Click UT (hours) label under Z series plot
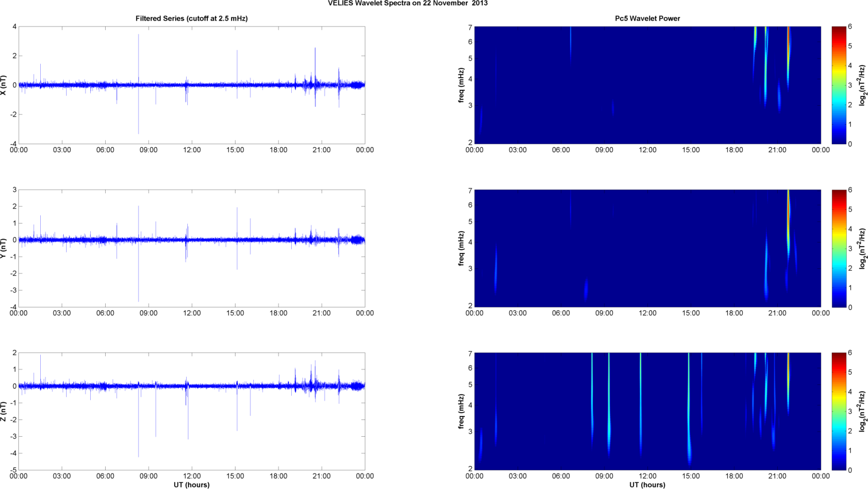868x489 pixels. [x=191, y=485]
